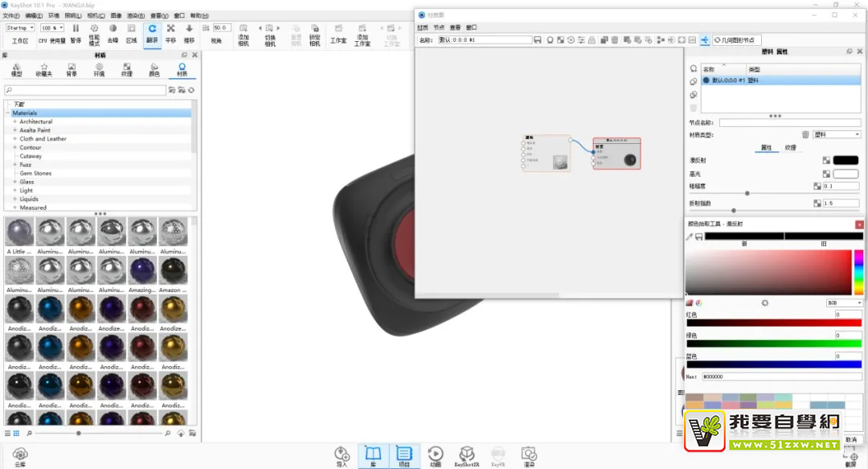The image size is (868, 469).
Task: Open the Cloud Library (云库) icon
Action: 20,456
